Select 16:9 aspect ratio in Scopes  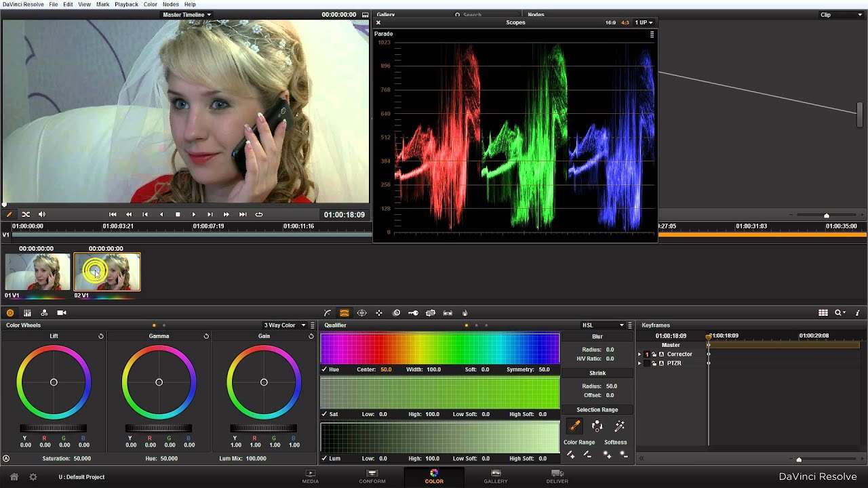coord(611,22)
